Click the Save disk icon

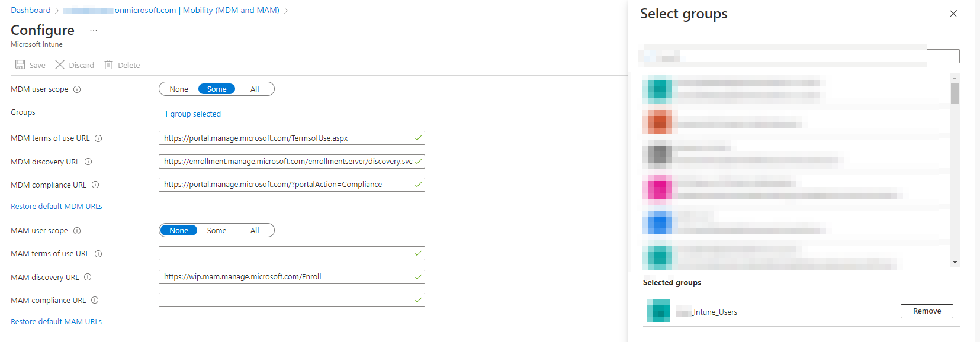point(20,64)
